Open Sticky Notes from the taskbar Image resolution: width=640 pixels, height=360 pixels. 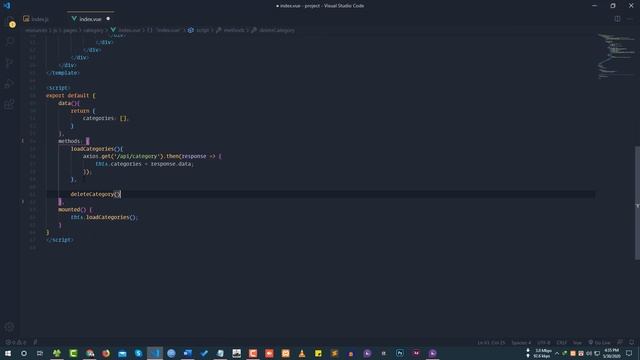click(x=318, y=353)
